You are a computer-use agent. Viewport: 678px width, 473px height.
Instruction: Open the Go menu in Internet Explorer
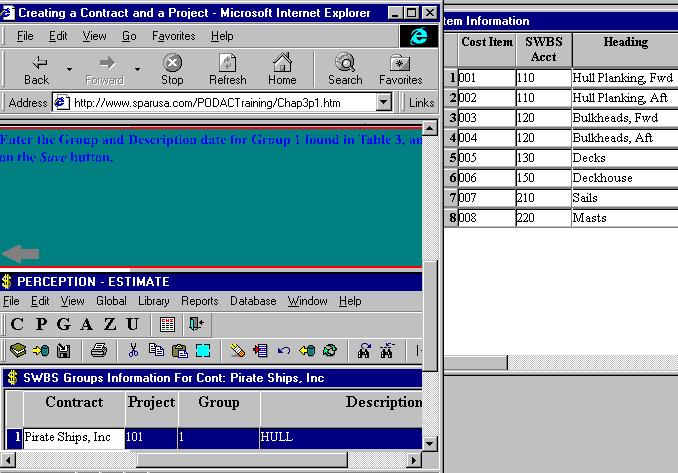129,36
